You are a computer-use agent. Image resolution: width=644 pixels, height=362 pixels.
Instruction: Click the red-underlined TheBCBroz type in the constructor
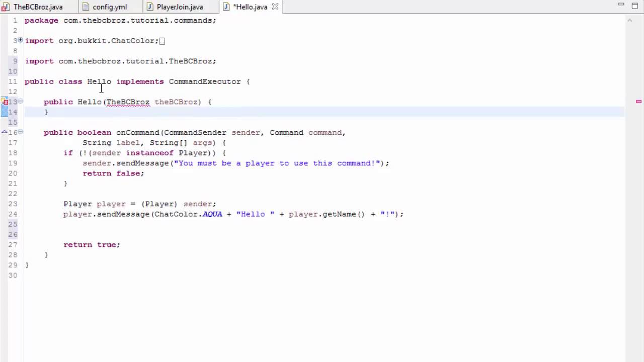(128, 102)
